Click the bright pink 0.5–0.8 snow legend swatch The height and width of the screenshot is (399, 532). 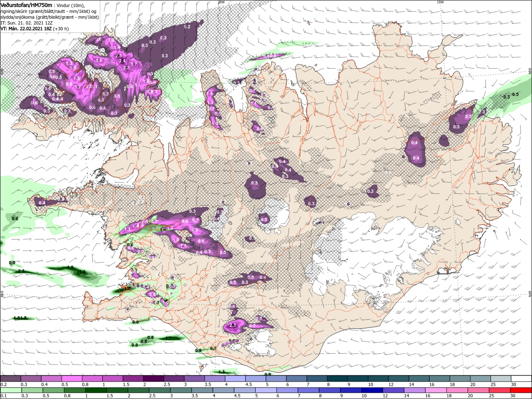(71, 379)
